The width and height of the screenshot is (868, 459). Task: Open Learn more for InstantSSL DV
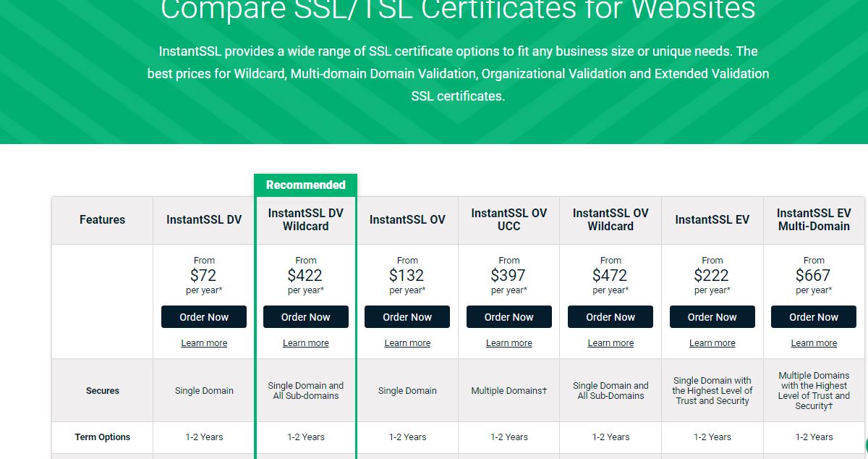click(204, 343)
